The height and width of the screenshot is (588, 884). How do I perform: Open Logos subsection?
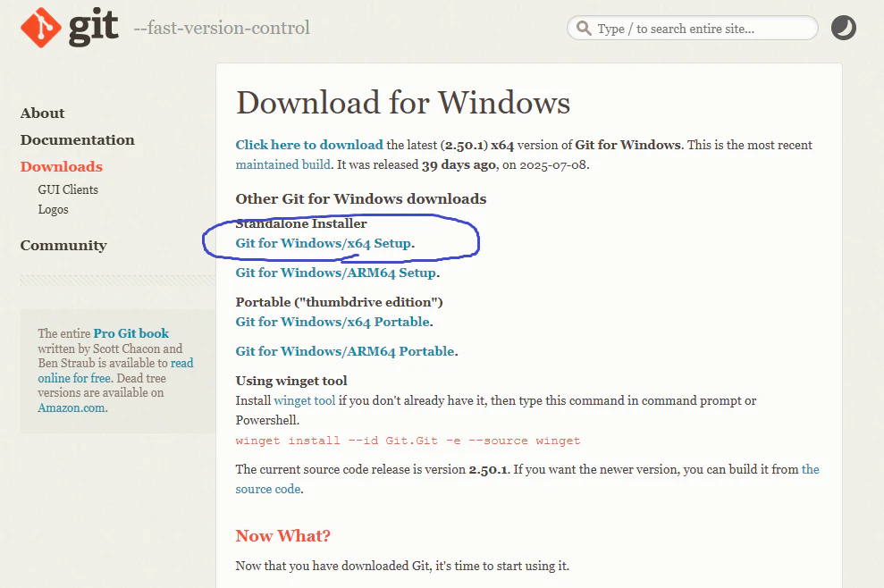(53, 209)
